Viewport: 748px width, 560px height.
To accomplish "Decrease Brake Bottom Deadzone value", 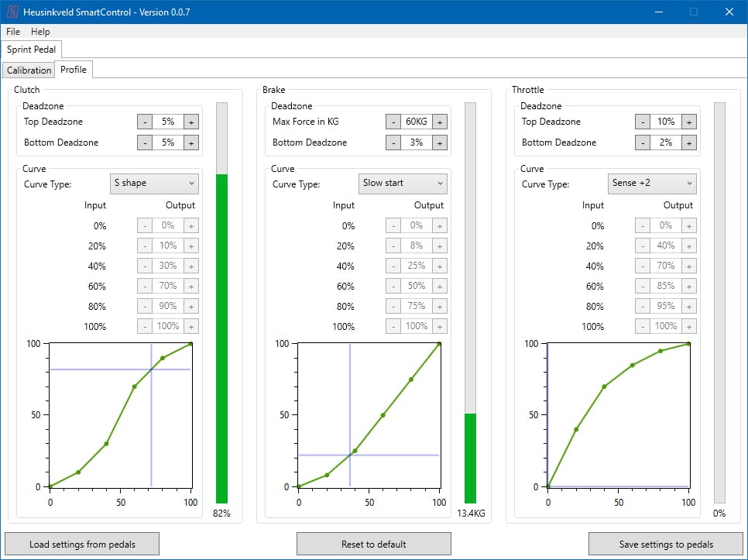I will 393,143.
